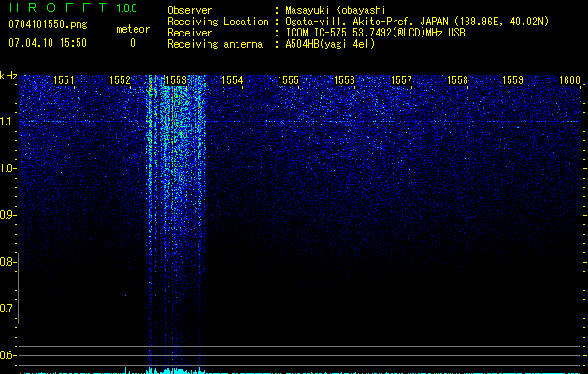Click the 1553 time marker
Image resolution: width=588 pixels, height=374 pixels.
tap(176, 80)
